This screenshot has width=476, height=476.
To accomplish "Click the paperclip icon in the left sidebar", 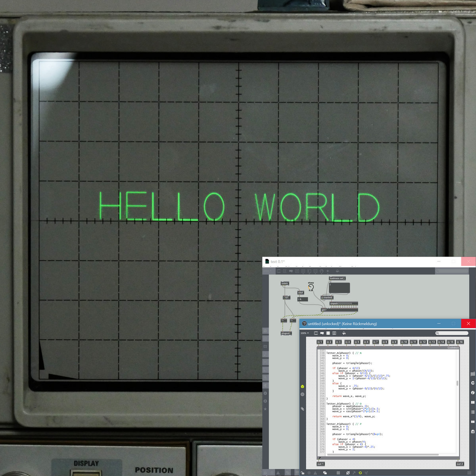I will pyautogui.click(x=302, y=409).
